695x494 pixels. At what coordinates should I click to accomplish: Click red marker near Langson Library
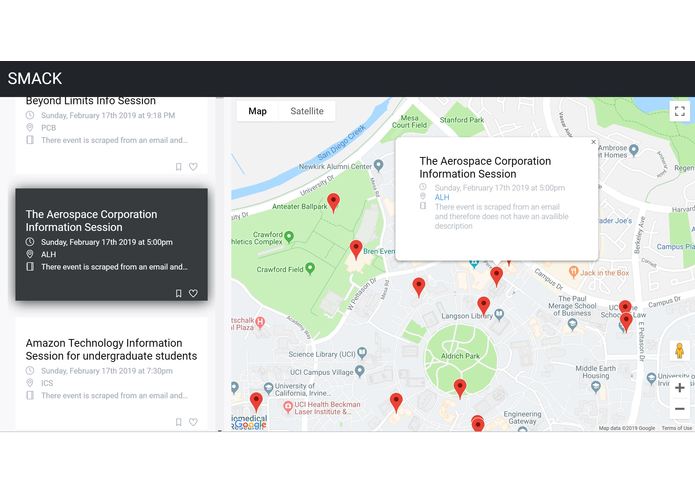[484, 306]
